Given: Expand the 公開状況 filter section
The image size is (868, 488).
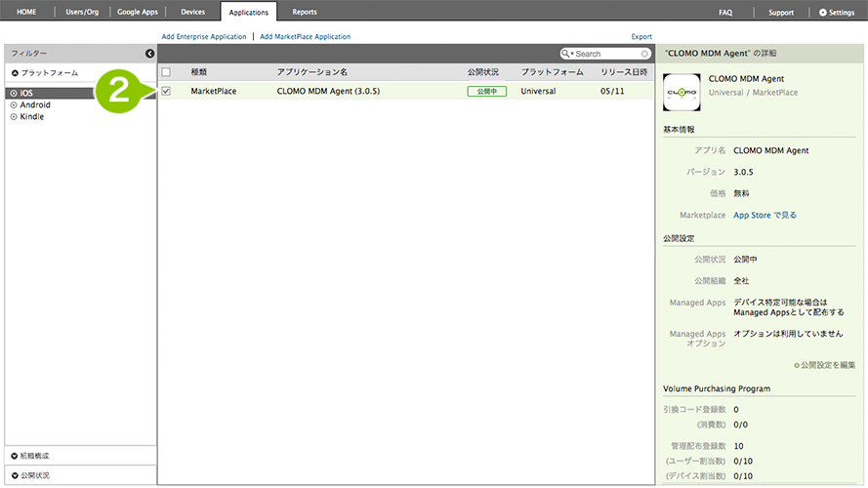Looking at the screenshot, I should (x=30, y=475).
